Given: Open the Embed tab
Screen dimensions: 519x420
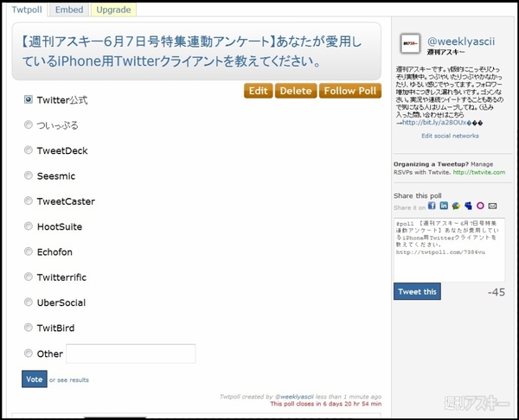Looking at the screenshot, I should (69, 10).
